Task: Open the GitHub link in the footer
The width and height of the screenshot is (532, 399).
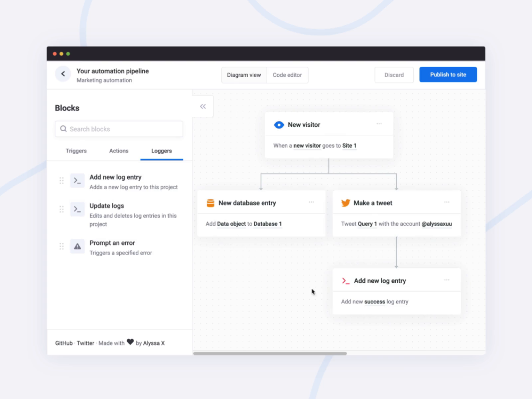Action: 64,343
